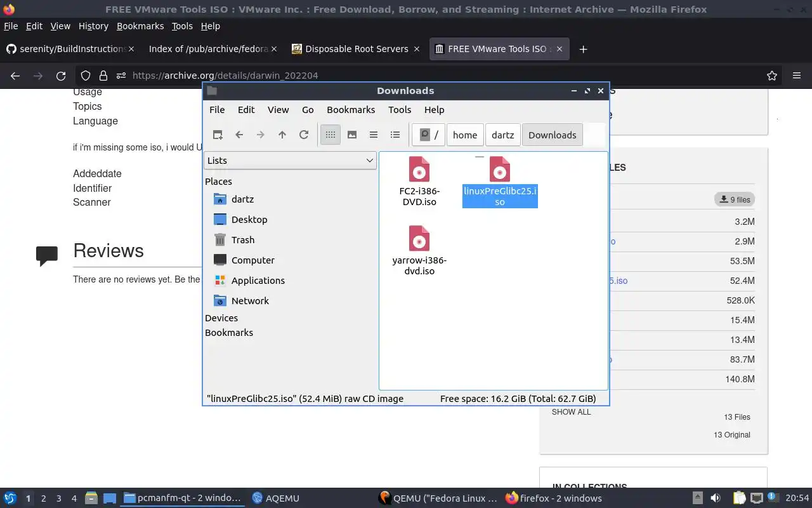
Task: Click the network tray icon
Action: [x=757, y=498]
